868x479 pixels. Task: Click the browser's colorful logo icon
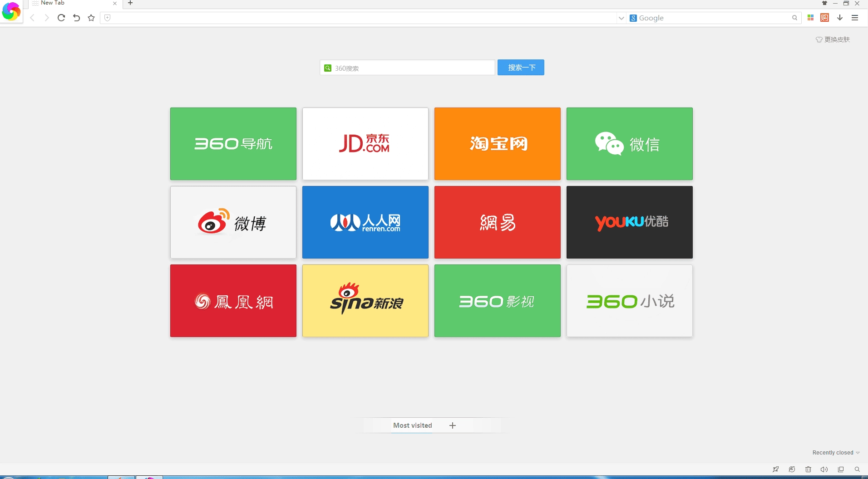coord(11,11)
